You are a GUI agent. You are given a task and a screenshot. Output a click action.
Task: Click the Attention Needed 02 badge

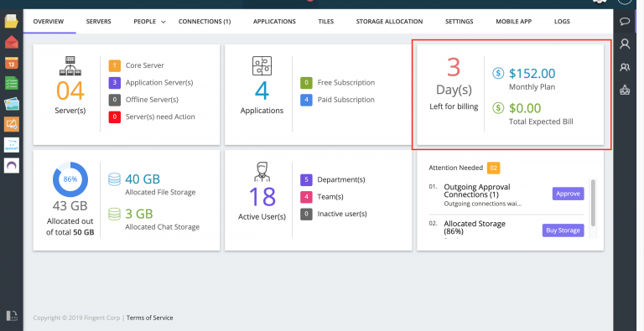coord(493,168)
